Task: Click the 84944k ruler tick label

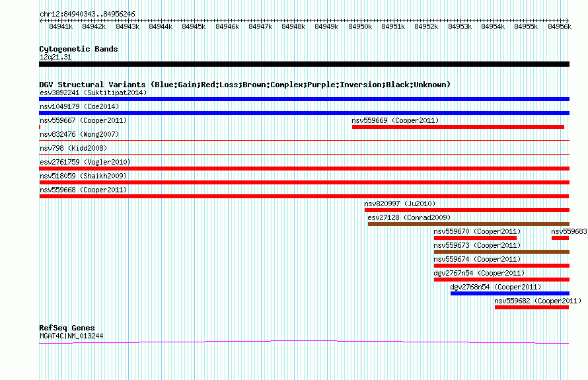Action: tap(161, 26)
